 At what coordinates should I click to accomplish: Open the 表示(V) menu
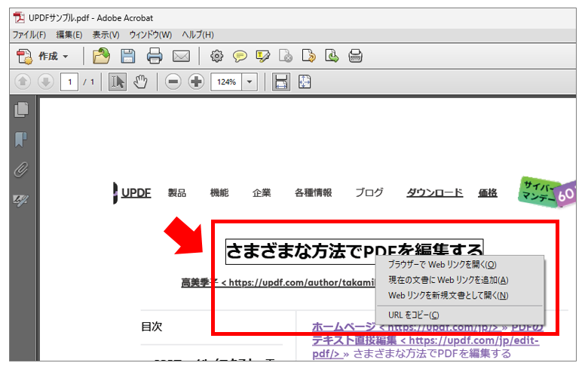106,35
